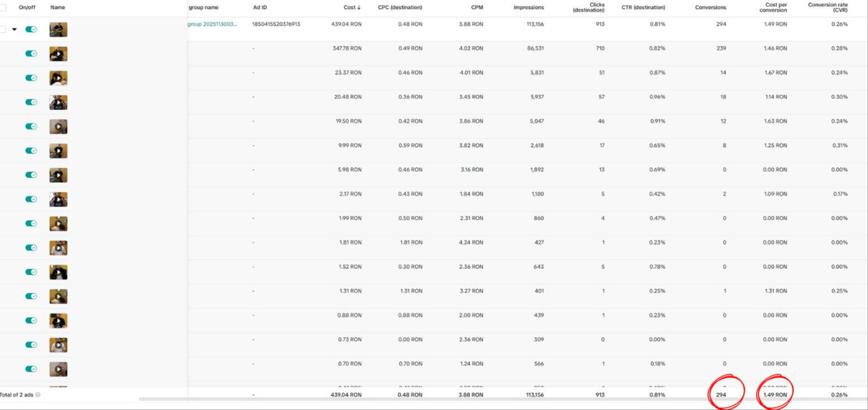Select the checkbox of the first expanded ad row
This screenshot has height=410, width=868.
[3, 29]
